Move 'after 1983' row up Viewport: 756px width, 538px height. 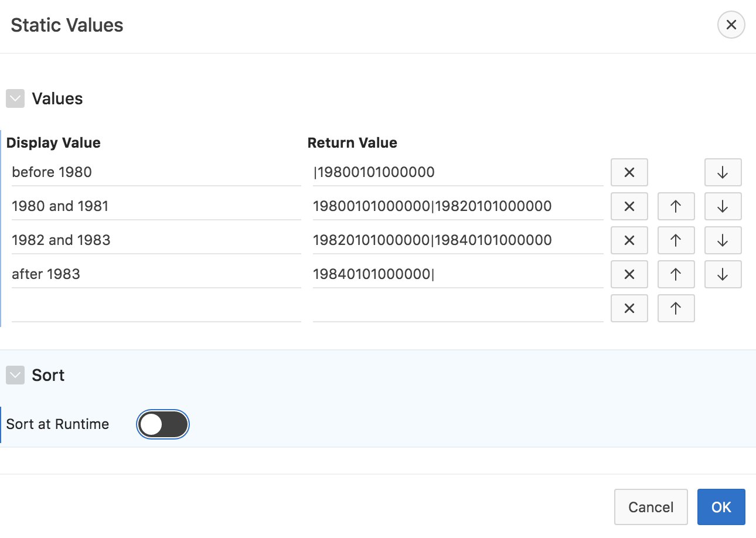coord(676,274)
